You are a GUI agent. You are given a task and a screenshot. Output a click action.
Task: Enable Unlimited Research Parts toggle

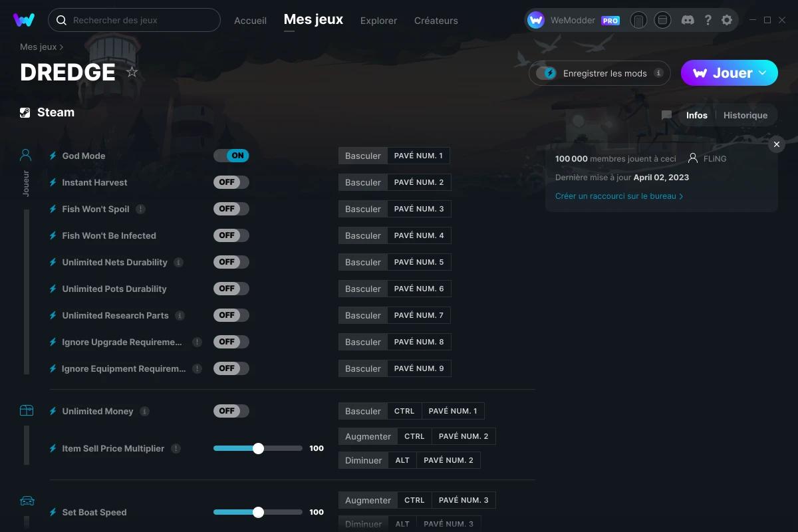[231, 315]
